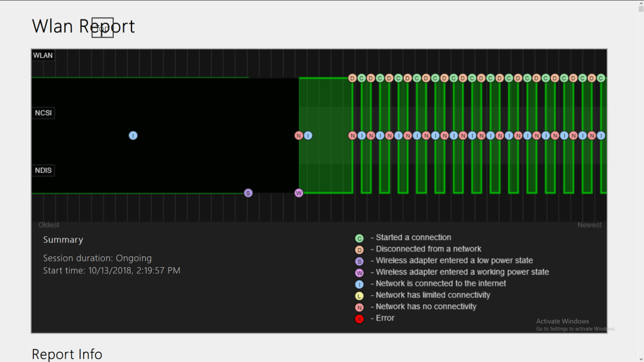Click the N marker directly above the W marker
644x362 pixels.
coord(299,136)
